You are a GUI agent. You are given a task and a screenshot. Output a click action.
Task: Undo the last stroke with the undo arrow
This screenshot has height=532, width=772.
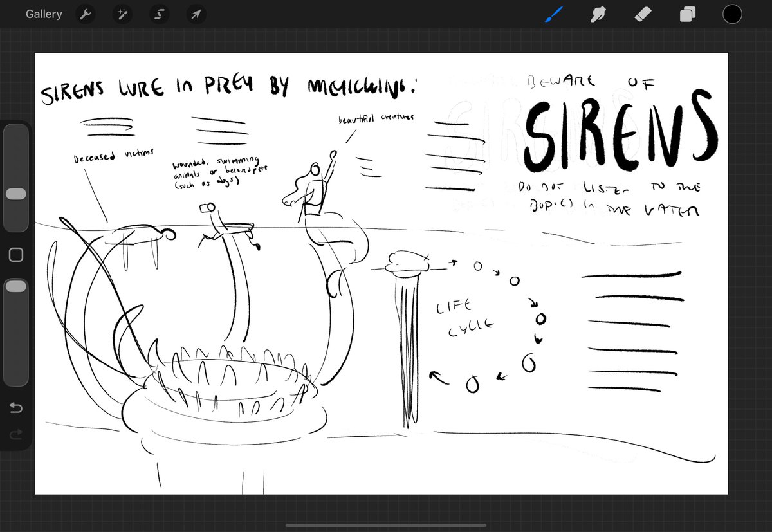pyautogui.click(x=16, y=408)
